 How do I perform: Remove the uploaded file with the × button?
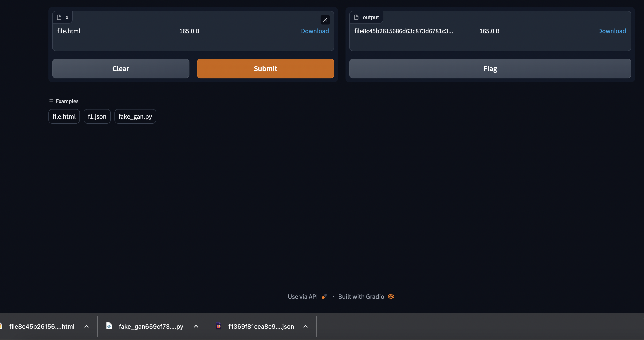(x=325, y=20)
